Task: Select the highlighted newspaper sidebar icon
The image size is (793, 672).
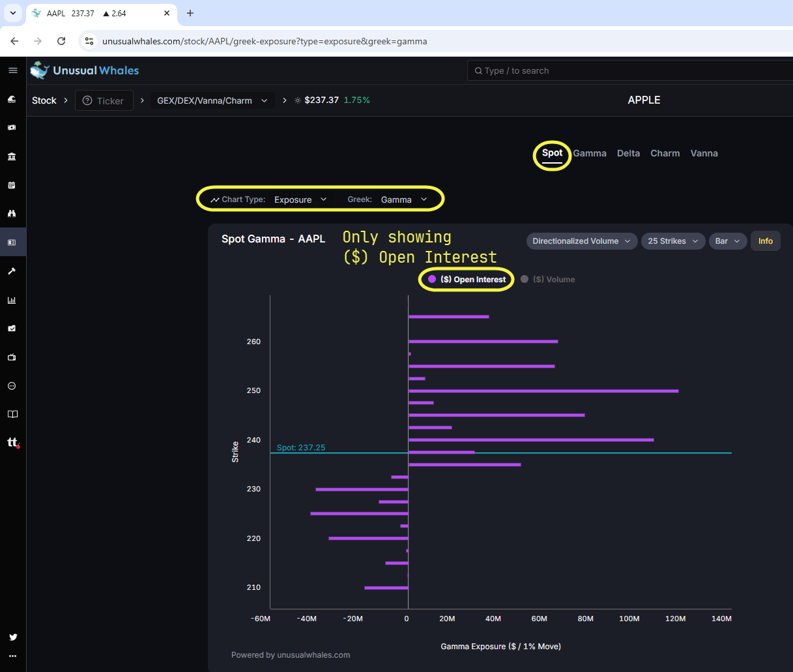Action: click(x=12, y=242)
